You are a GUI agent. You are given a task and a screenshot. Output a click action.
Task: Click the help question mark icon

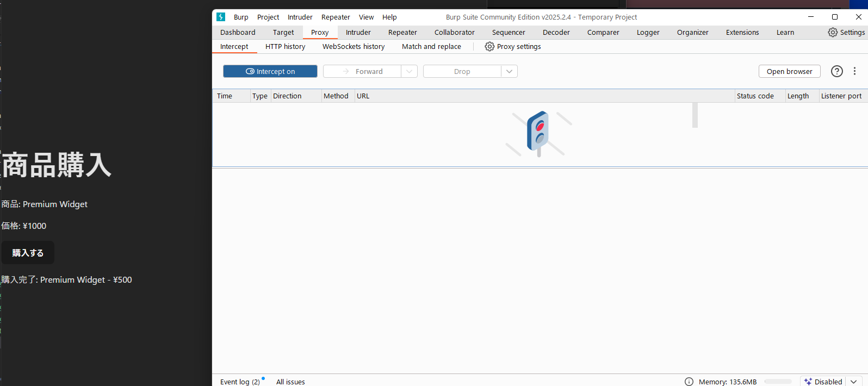[x=837, y=71]
